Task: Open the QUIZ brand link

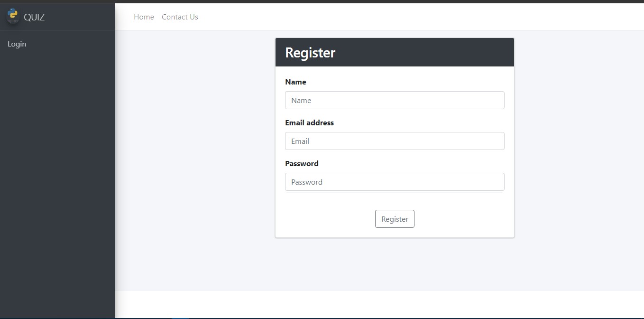Action: (34, 17)
